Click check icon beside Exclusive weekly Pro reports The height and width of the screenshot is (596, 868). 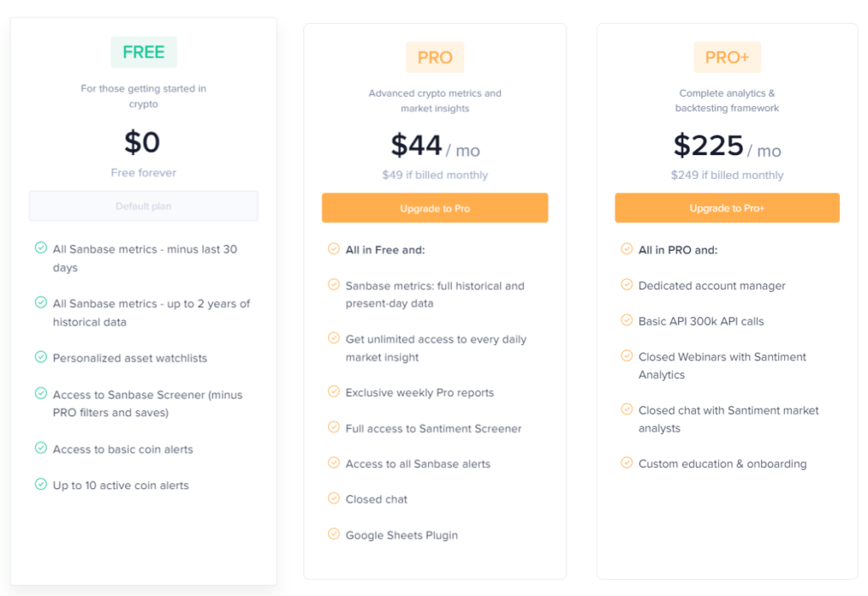pyautogui.click(x=333, y=392)
